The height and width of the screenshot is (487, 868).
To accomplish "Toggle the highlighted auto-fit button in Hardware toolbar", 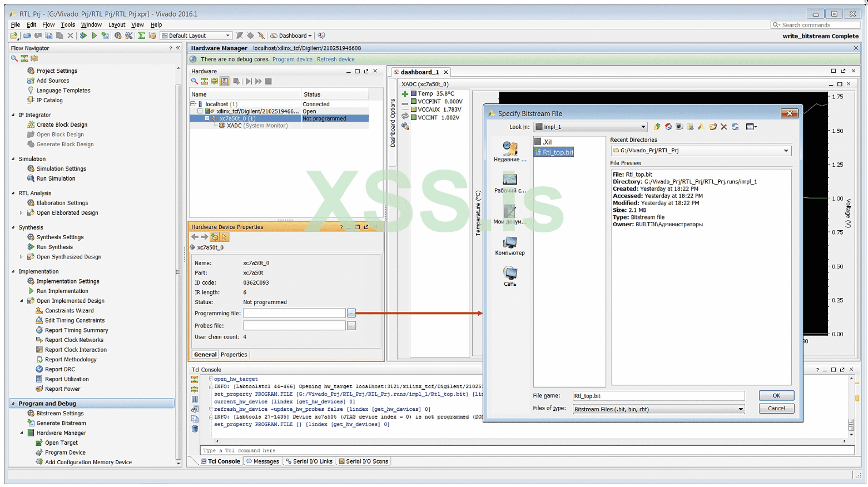I will tap(225, 81).
